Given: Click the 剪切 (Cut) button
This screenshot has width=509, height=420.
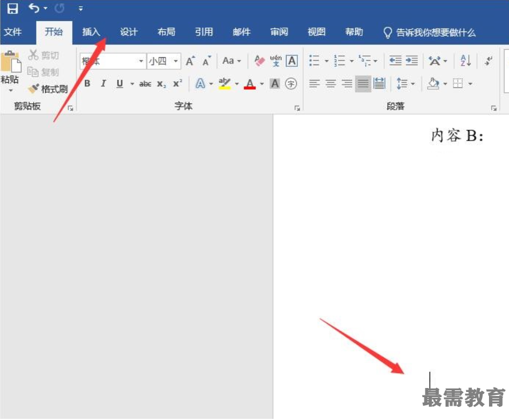Looking at the screenshot, I should (43, 55).
